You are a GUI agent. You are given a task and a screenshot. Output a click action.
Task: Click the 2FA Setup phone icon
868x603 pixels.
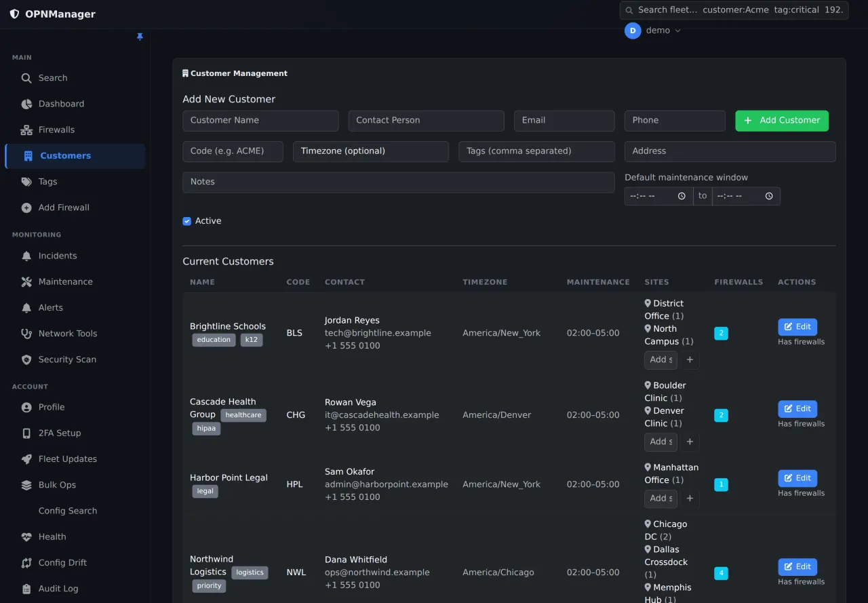click(26, 433)
